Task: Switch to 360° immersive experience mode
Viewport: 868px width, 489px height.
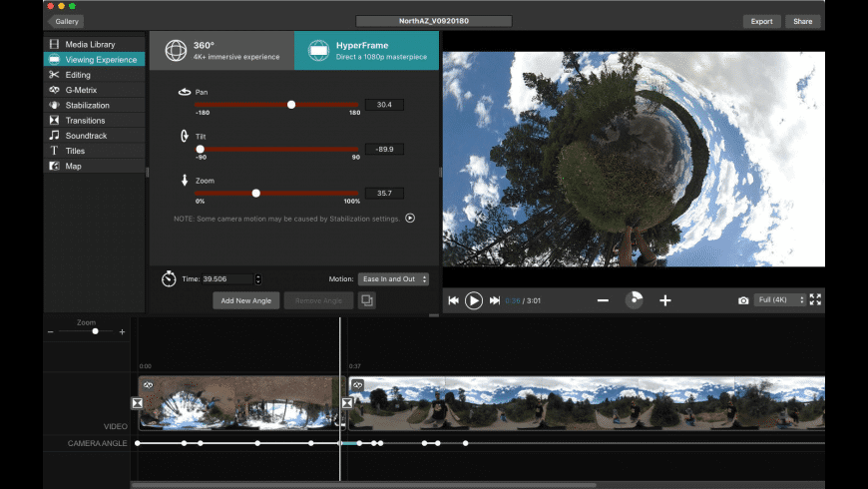Action: coord(221,50)
